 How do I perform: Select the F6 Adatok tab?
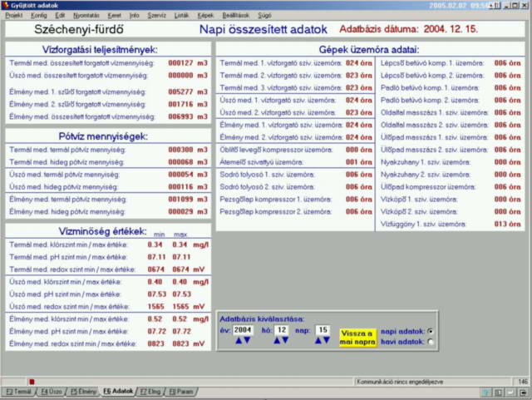[118, 392]
